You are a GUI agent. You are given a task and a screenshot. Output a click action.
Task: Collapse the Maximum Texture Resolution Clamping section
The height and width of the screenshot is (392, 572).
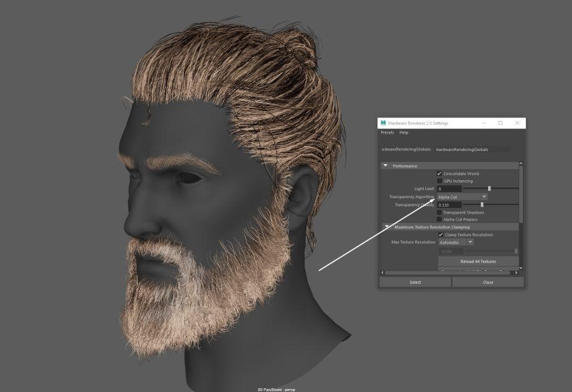pyautogui.click(x=387, y=227)
